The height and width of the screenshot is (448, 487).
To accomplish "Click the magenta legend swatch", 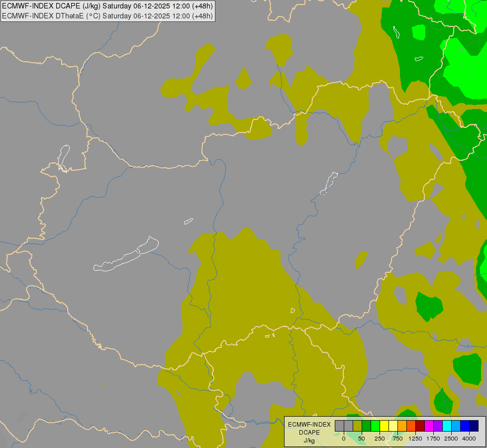I will [429, 426].
